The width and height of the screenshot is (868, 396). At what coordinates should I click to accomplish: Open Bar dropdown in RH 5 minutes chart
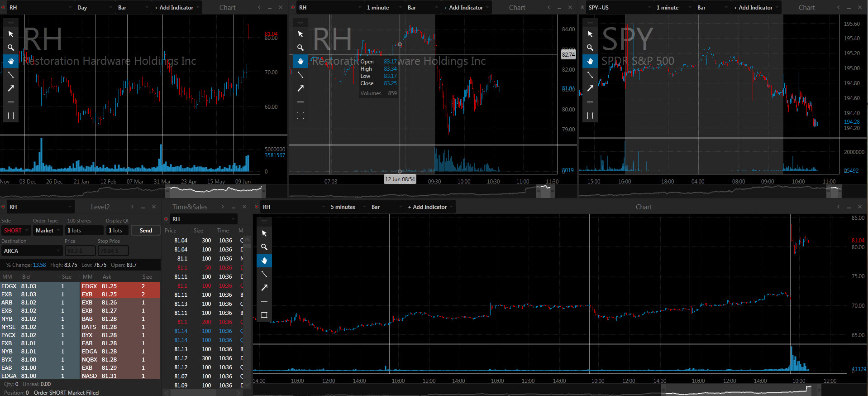[386, 207]
